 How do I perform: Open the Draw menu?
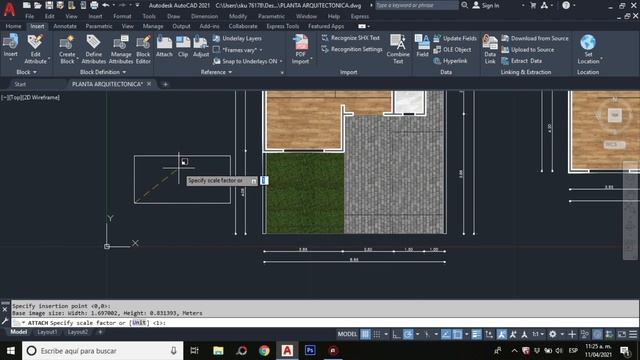click(173, 16)
